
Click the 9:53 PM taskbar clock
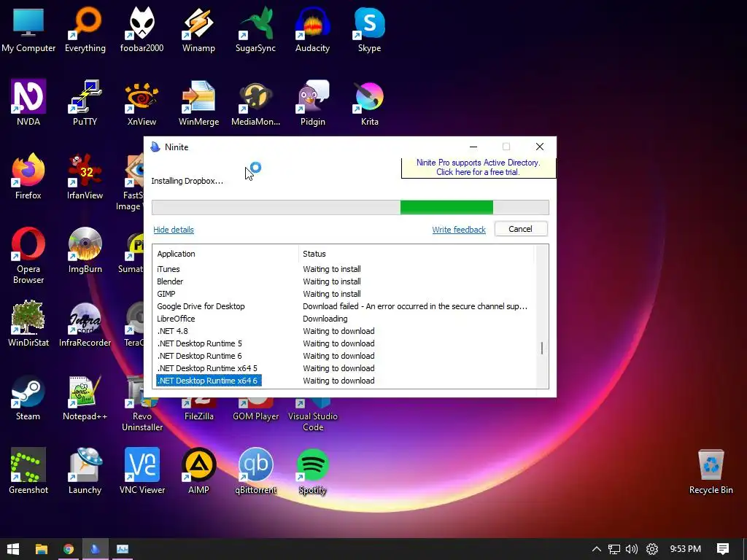coord(686,549)
